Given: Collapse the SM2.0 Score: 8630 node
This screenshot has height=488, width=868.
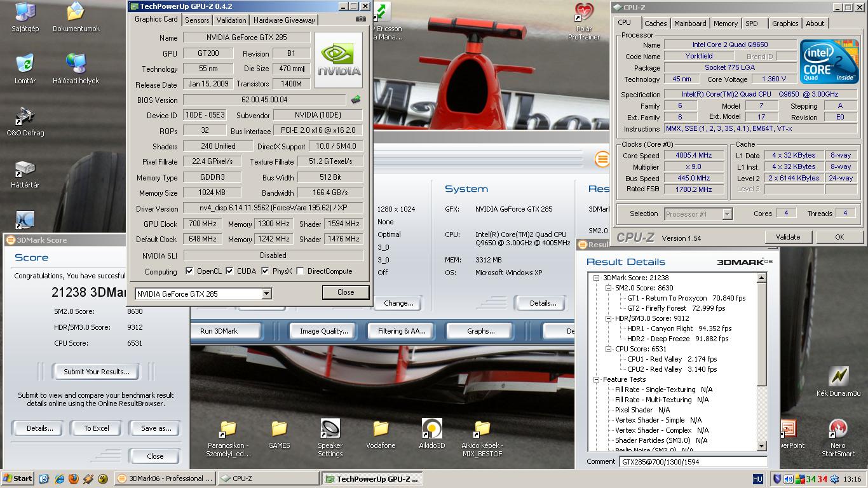Looking at the screenshot, I should [609, 288].
